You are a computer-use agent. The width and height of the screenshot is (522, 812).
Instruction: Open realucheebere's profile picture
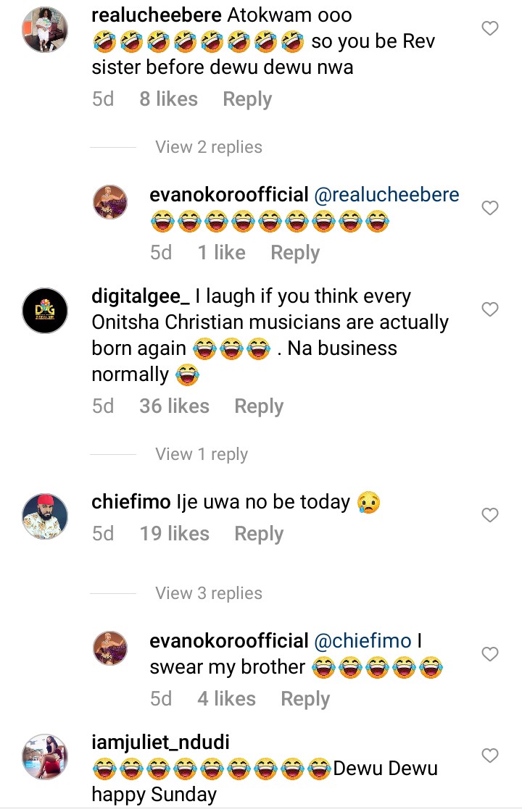point(45,30)
